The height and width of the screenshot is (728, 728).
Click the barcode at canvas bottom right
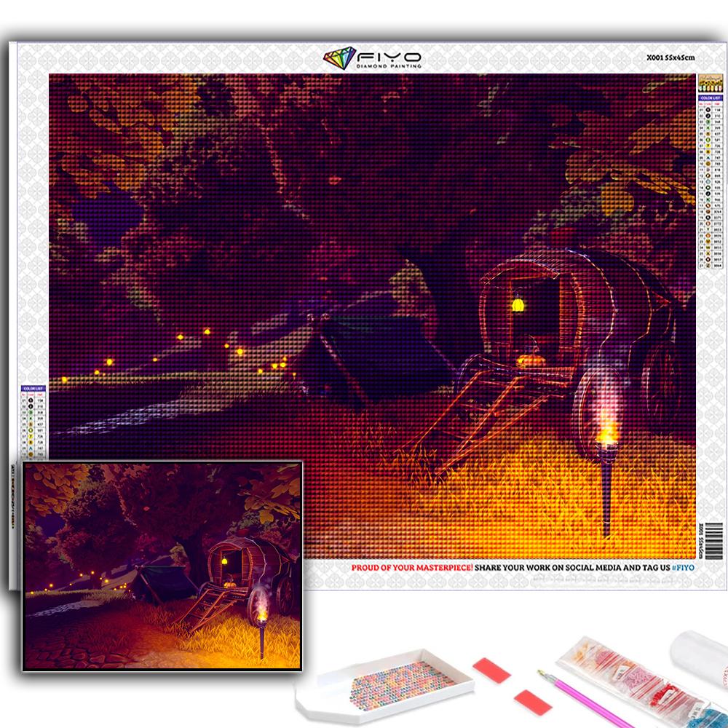click(x=714, y=540)
